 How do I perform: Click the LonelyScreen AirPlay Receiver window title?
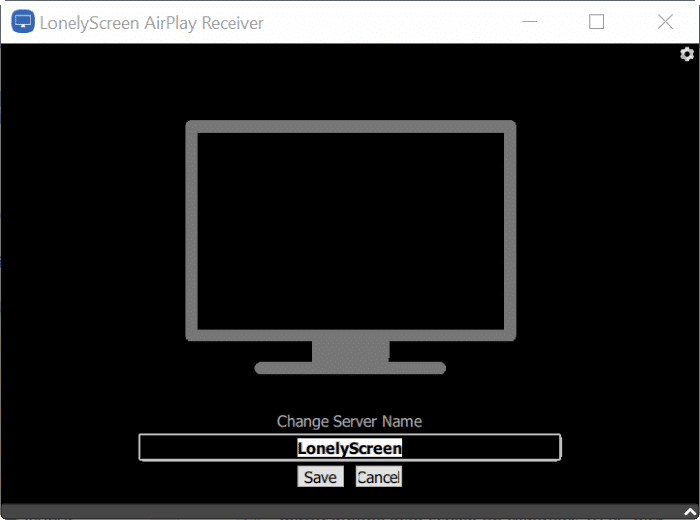click(x=151, y=23)
